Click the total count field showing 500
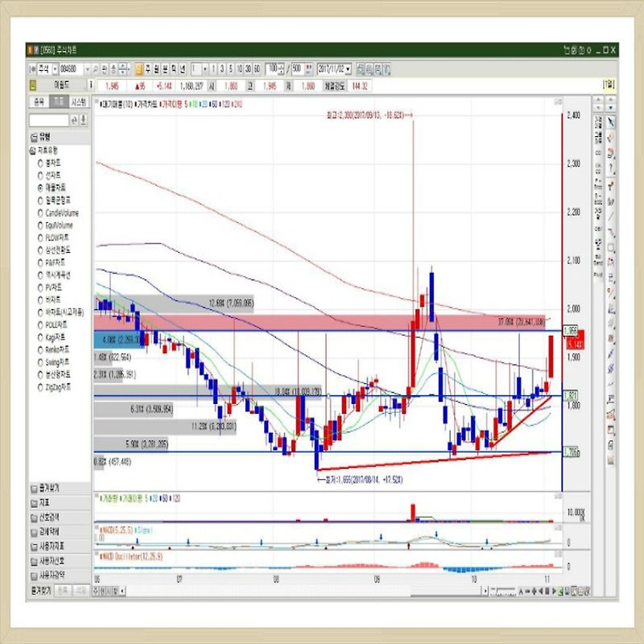644x644 pixels. tap(297, 69)
